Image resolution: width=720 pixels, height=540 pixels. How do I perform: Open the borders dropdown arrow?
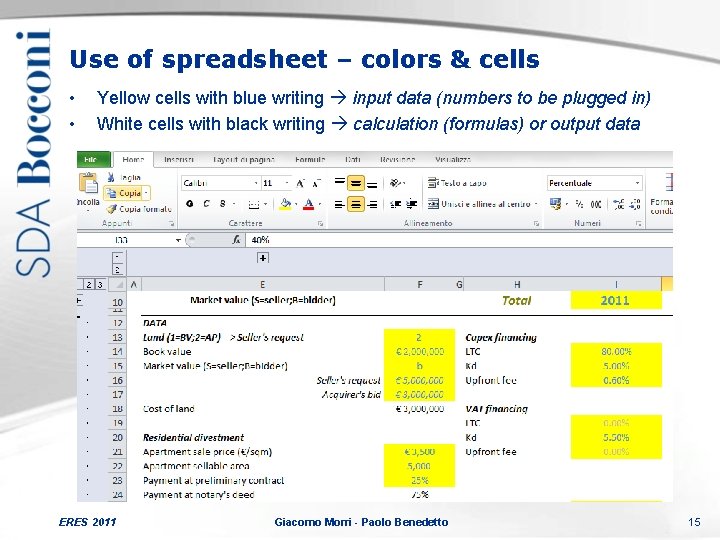tap(265, 204)
